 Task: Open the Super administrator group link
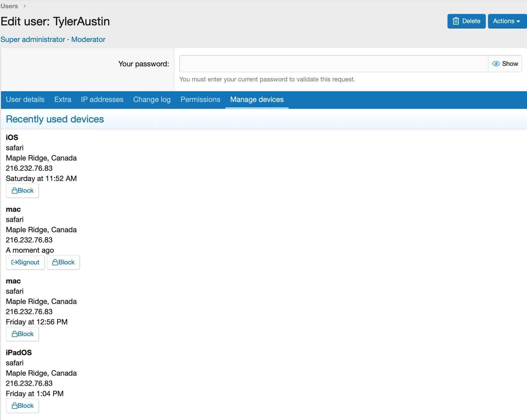coord(33,39)
